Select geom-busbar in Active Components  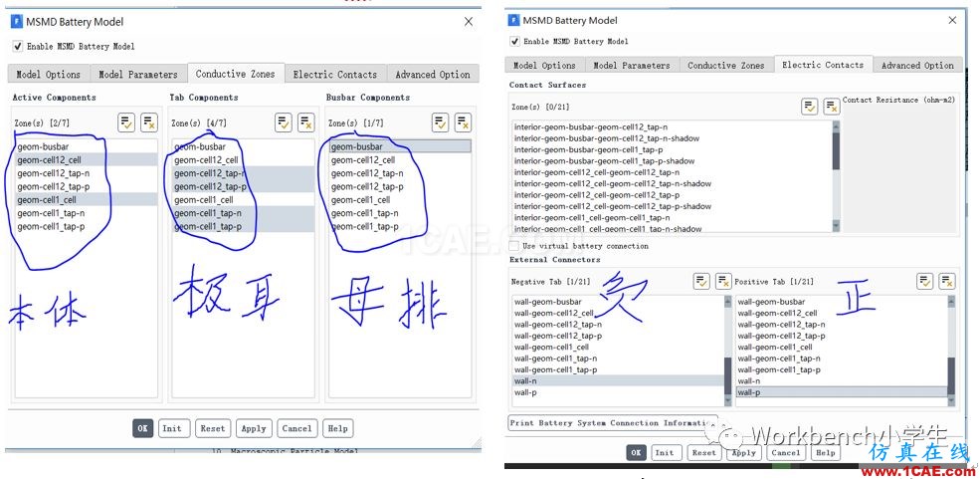[x=87, y=146]
